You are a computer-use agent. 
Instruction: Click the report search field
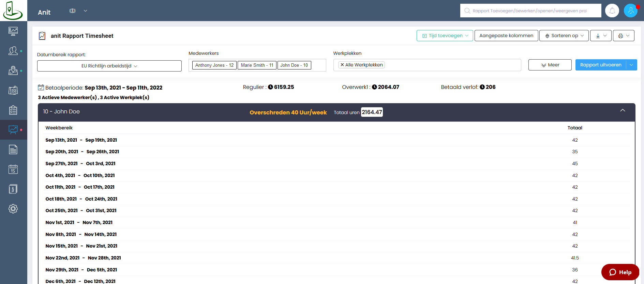(x=530, y=11)
